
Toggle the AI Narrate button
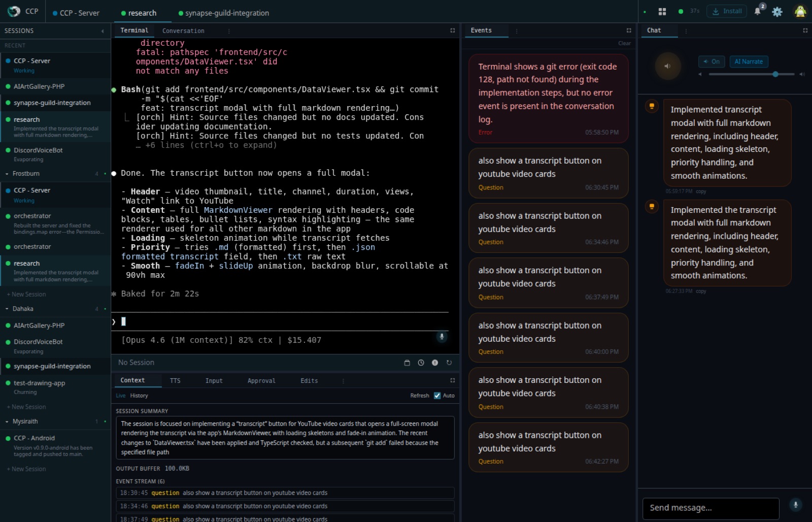pos(749,61)
